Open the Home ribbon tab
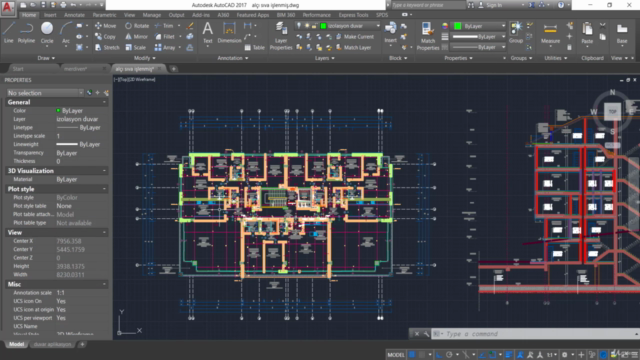Image resolution: width=640 pixels, height=360 pixels. [29, 15]
